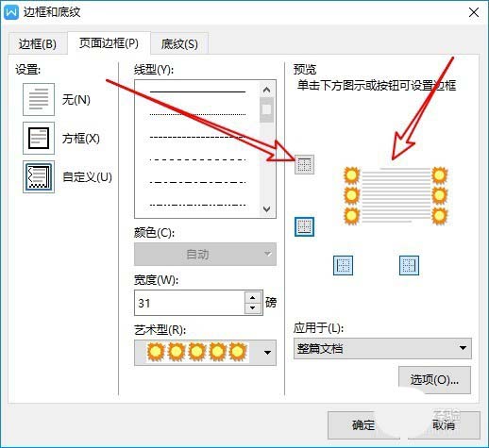Open the 应用于 apply-to dropdown
The image size is (489, 448).
pos(382,348)
